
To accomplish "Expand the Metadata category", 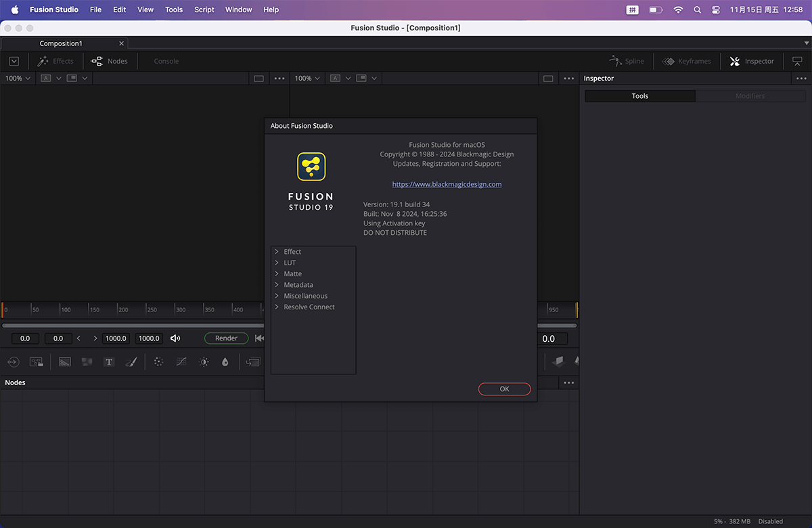I will (277, 285).
